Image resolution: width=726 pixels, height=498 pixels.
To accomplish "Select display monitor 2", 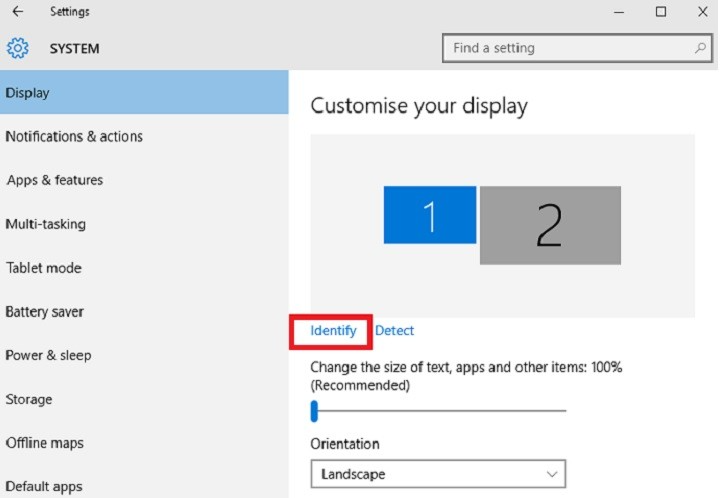I will point(550,225).
